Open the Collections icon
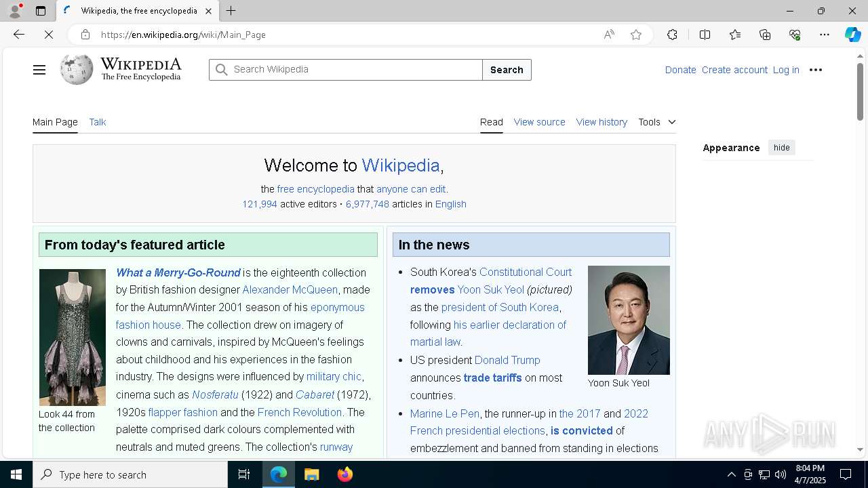This screenshot has height=488, width=868. coord(765,35)
